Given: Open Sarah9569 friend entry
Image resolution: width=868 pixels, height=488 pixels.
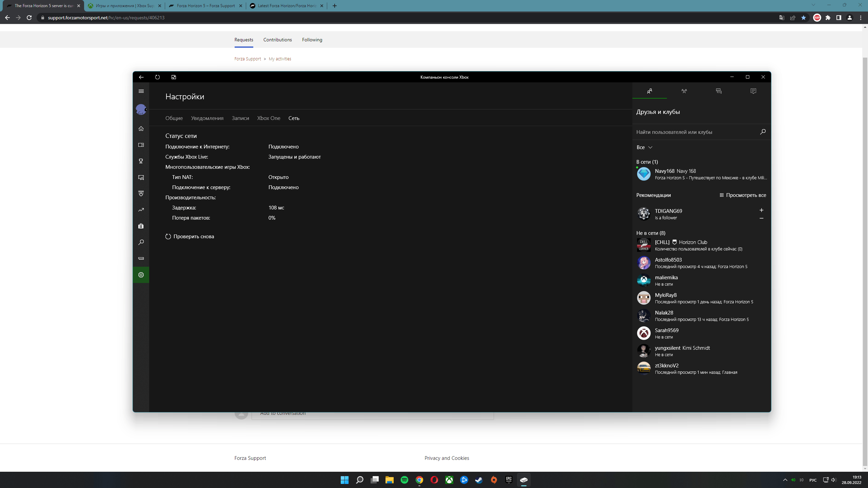Looking at the screenshot, I should click(x=702, y=333).
